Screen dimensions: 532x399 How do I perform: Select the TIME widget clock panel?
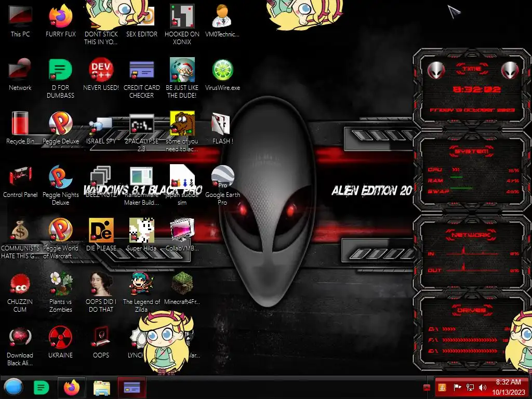(x=472, y=89)
